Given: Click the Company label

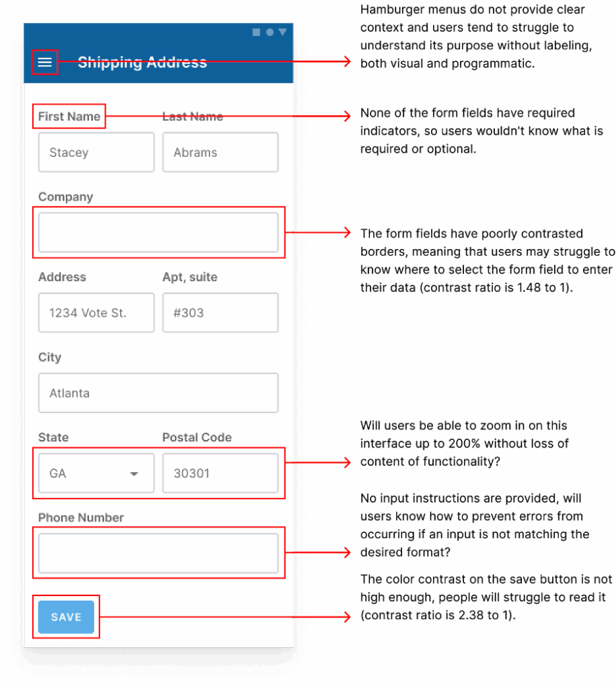Looking at the screenshot, I should (65, 197).
